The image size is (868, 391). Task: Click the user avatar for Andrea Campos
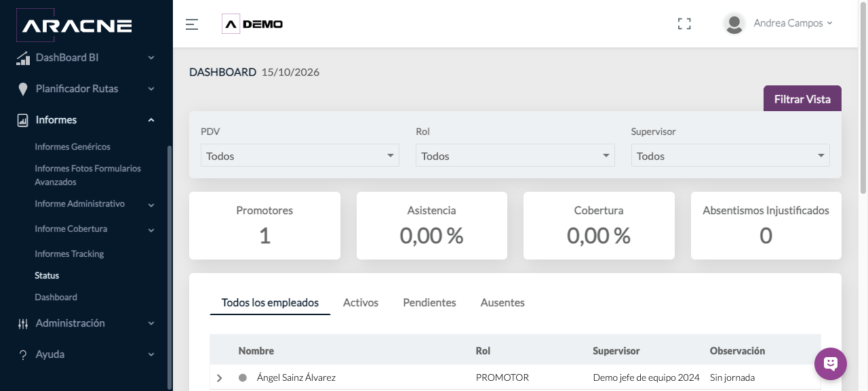click(x=734, y=23)
